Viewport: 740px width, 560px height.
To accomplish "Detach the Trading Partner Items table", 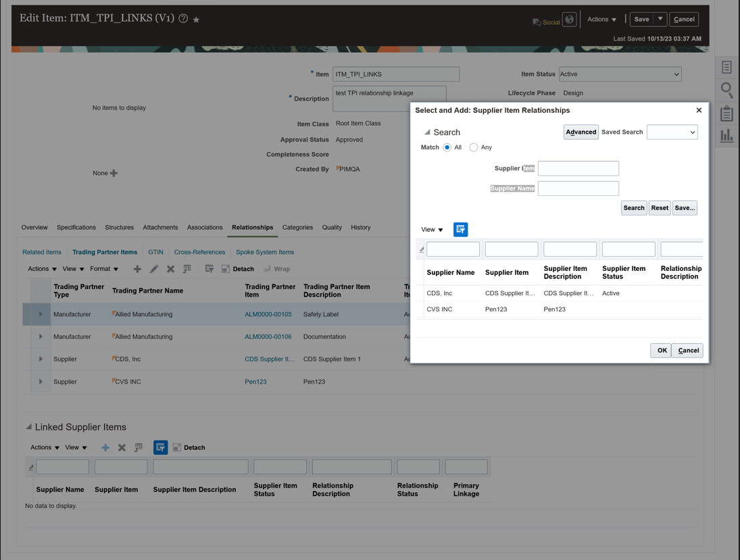I will coord(238,269).
